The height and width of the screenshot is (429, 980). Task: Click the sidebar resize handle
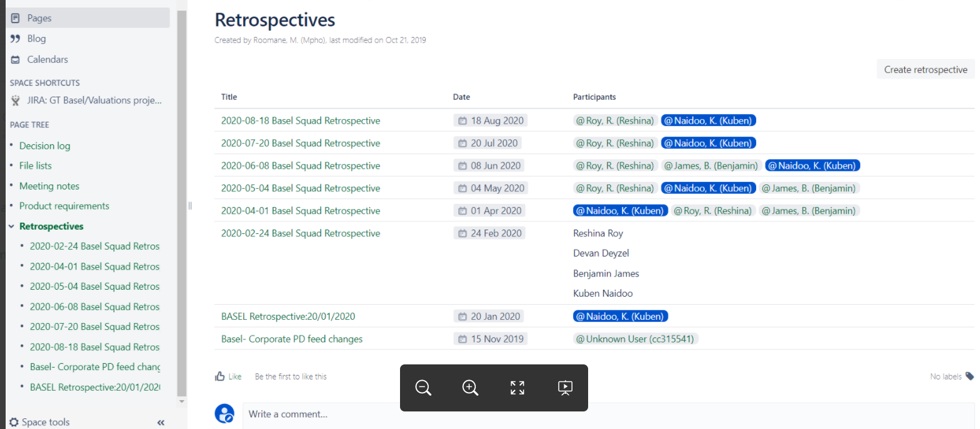pos(190,205)
